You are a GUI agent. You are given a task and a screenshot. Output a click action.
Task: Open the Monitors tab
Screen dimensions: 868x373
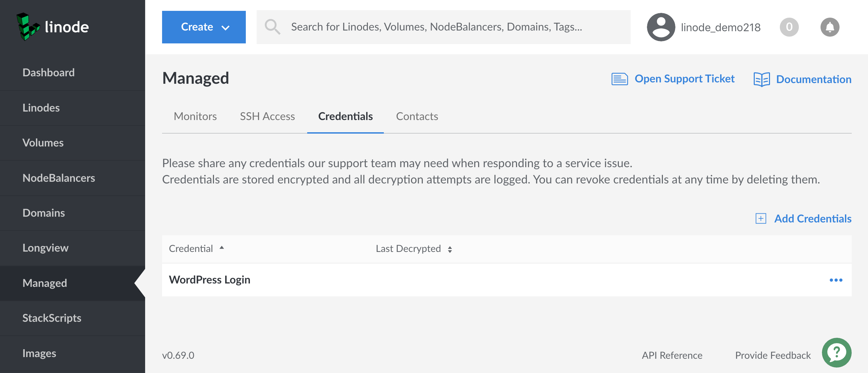[195, 116]
